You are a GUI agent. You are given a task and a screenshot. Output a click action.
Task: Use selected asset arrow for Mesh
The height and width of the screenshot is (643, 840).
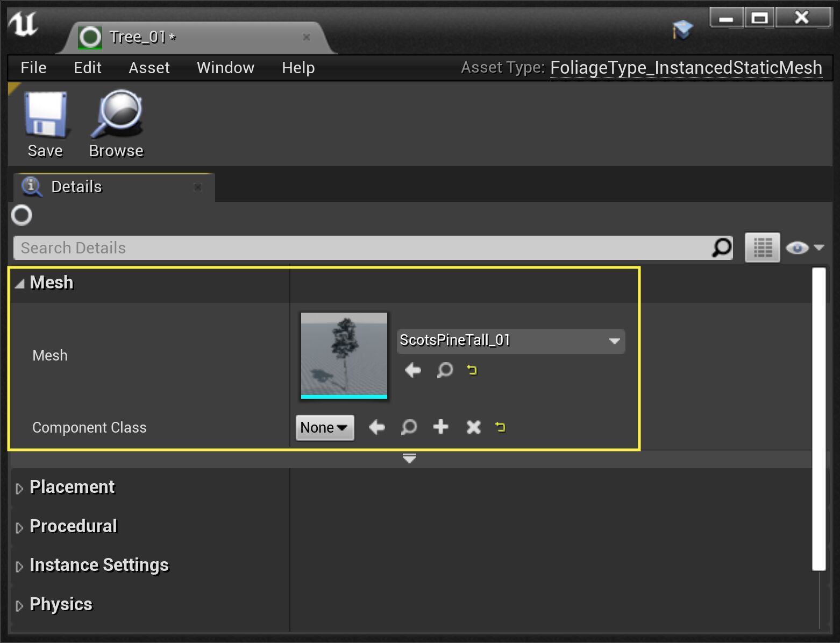tap(412, 370)
